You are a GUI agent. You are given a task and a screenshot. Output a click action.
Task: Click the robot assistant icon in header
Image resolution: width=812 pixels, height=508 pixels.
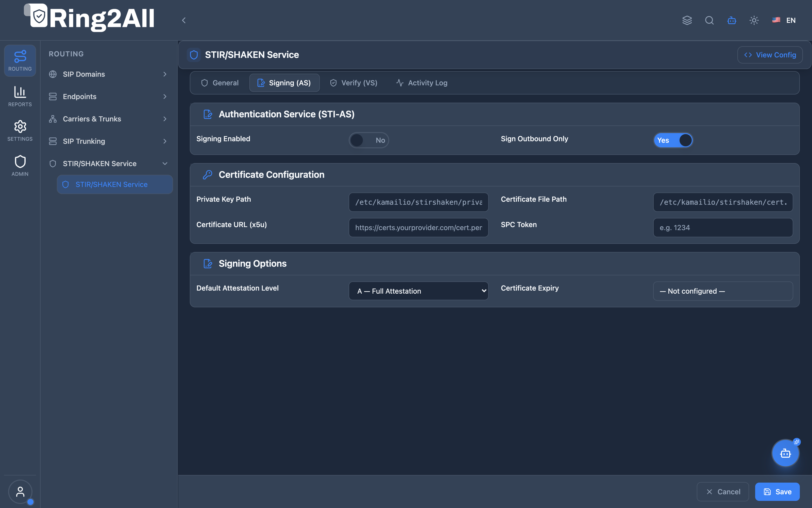coord(732,21)
